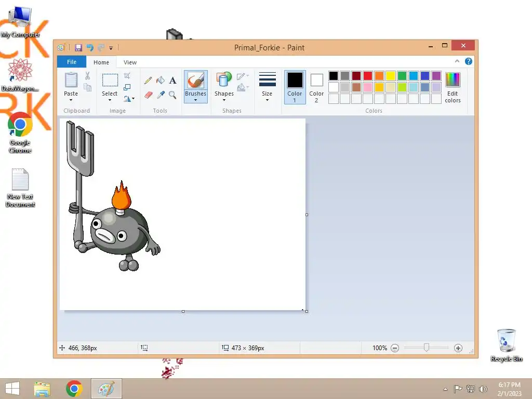The height and width of the screenshot is (399, 532).
Task: Click the Redo arrow in quick access toolbar
Action: pos(101,47)
